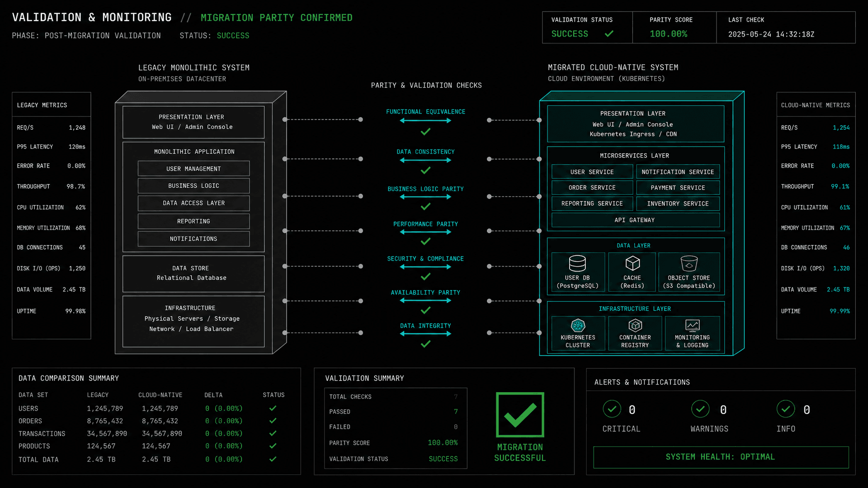Open the API Gateway box

[635, 220]
